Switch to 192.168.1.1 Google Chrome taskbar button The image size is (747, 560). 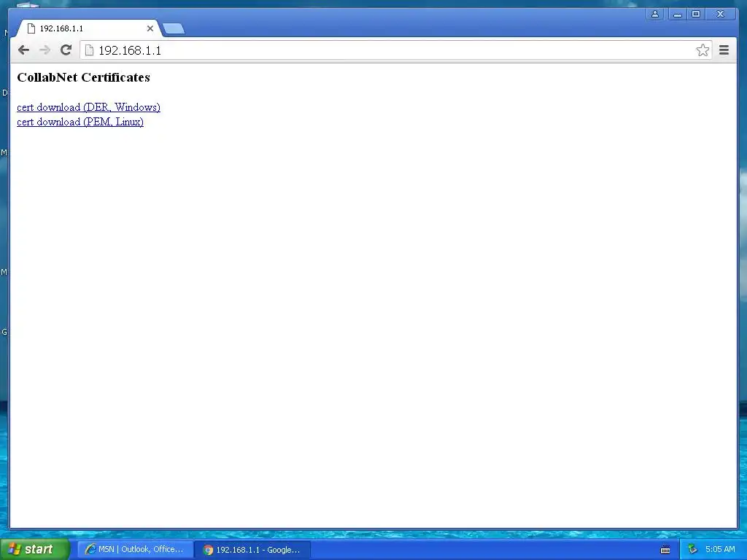pyautogui.click(x=253, y=550)
